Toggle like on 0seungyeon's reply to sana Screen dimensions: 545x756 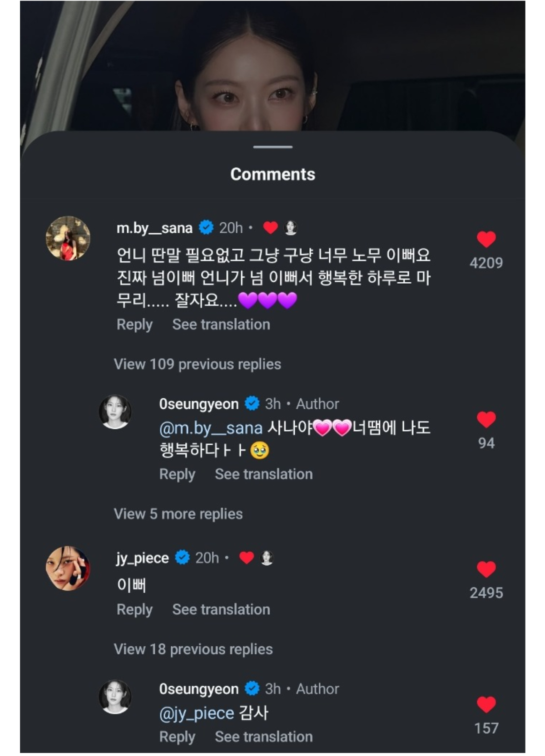486,420
